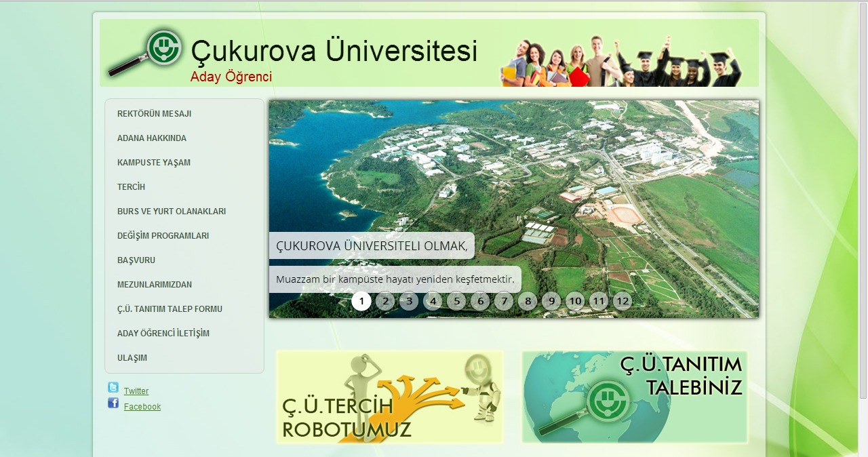The height and width of the screenshot is (457, 868).
Task: Click the Çukurova Üniversitesi header title
Action: [x=334, y=52]
